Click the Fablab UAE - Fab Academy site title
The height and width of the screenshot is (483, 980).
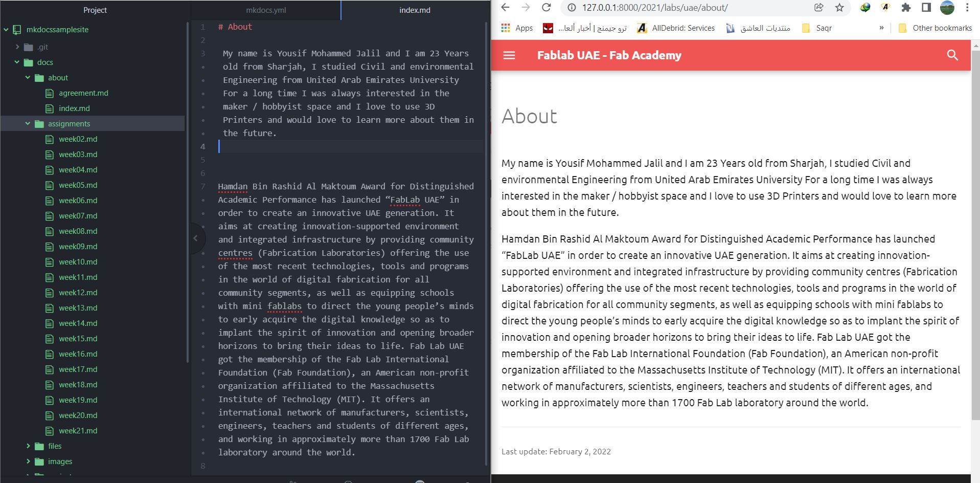coord(609,55)
